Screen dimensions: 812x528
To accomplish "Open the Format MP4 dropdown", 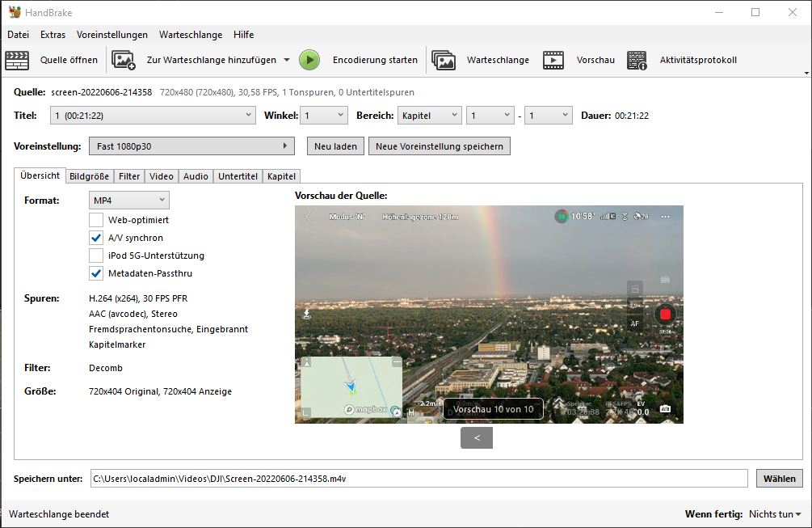I will pos(129,200).
